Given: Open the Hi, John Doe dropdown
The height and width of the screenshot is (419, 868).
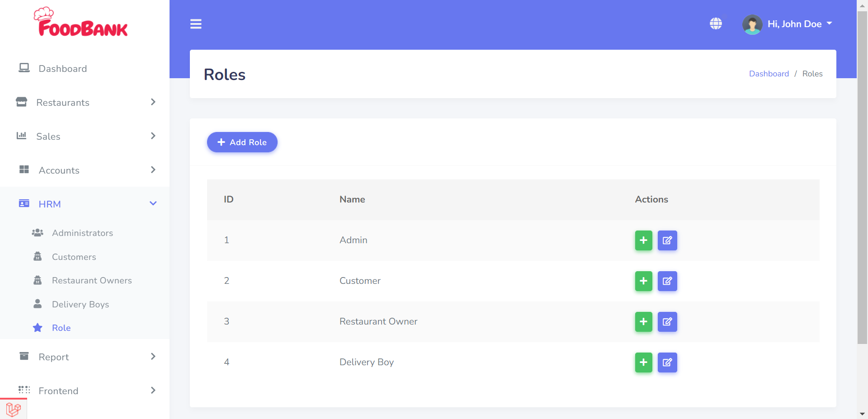Looking at the screenshot, I should [800, 24].
